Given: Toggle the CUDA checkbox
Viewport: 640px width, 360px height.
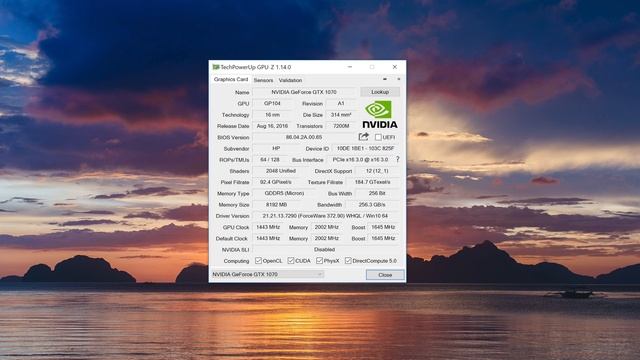Looking at the screenshot, I should (291, 260).
